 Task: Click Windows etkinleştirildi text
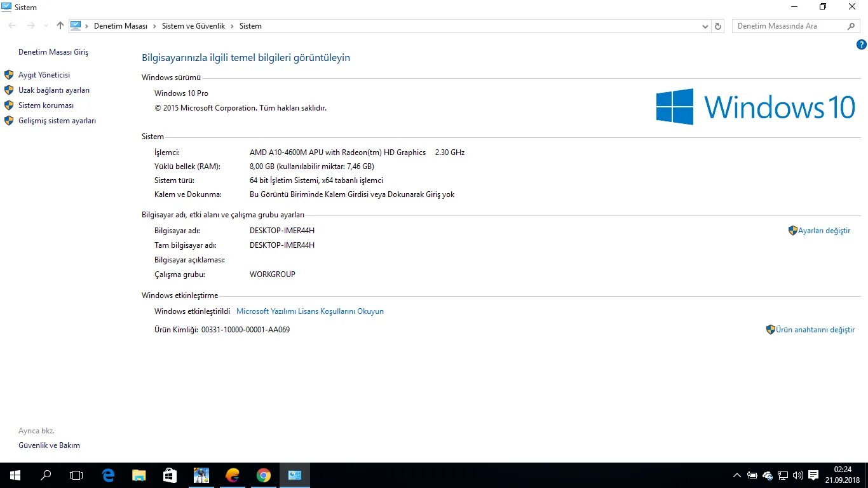192,311
